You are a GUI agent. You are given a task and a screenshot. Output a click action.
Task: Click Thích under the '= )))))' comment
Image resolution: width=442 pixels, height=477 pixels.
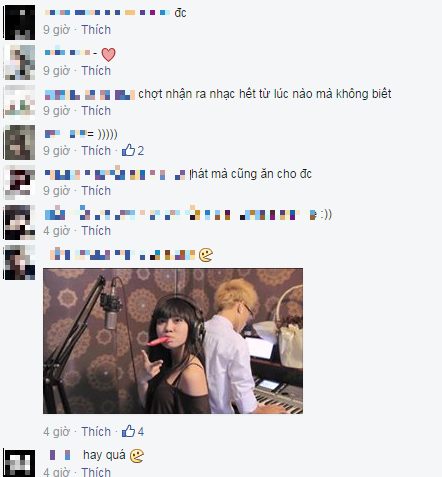click(x=96, y=151)
